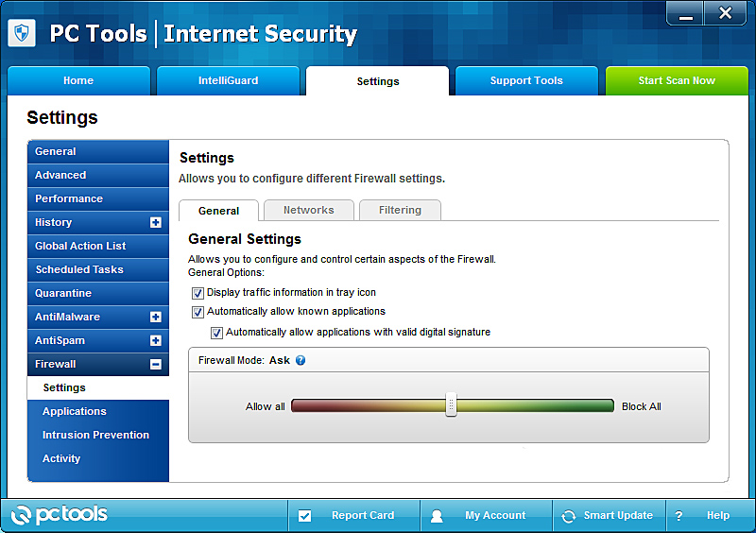Click the 'Firewall Mode: Ask' text
Screen dimensions: 756x533
(244, 360)
